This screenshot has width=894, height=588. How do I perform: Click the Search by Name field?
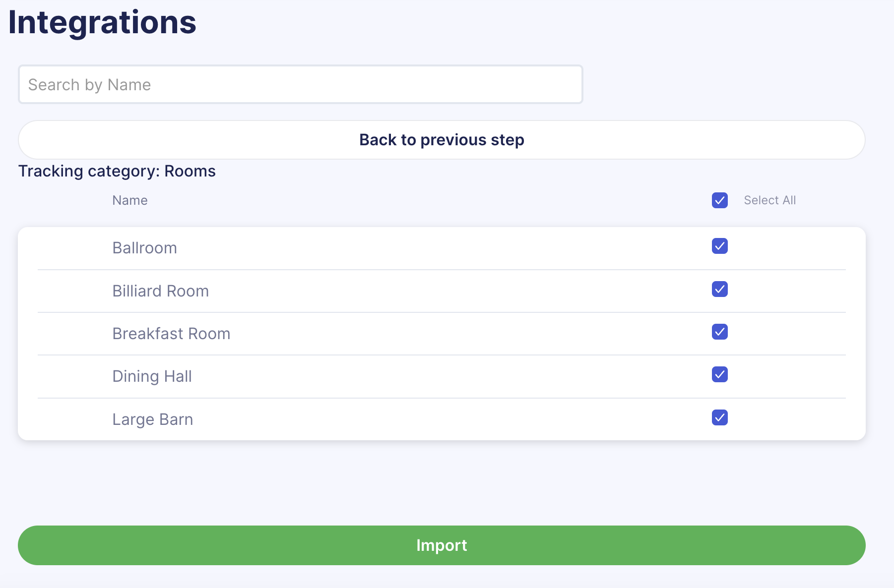pos(300,84)
